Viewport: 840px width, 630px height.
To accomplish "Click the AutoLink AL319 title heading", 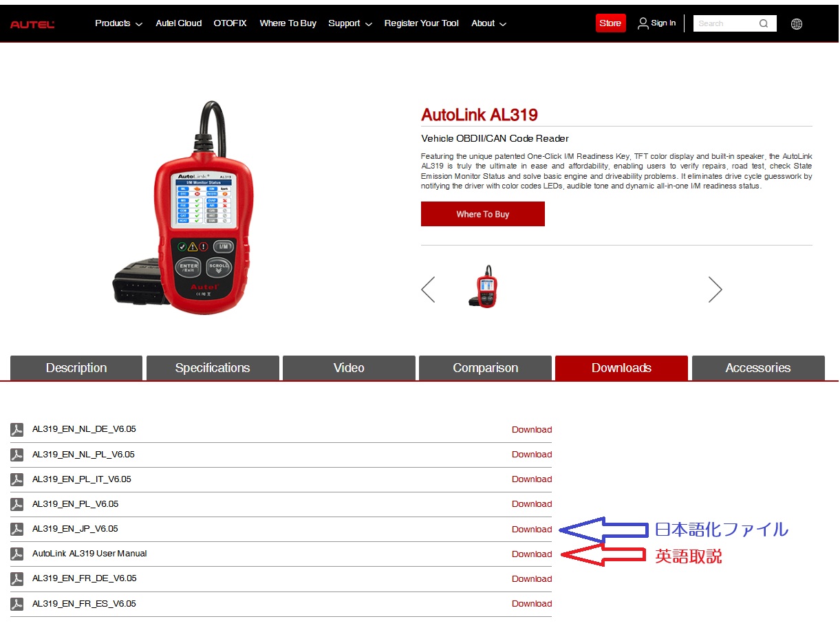I will pyautogui.click(x=480, y=115).
